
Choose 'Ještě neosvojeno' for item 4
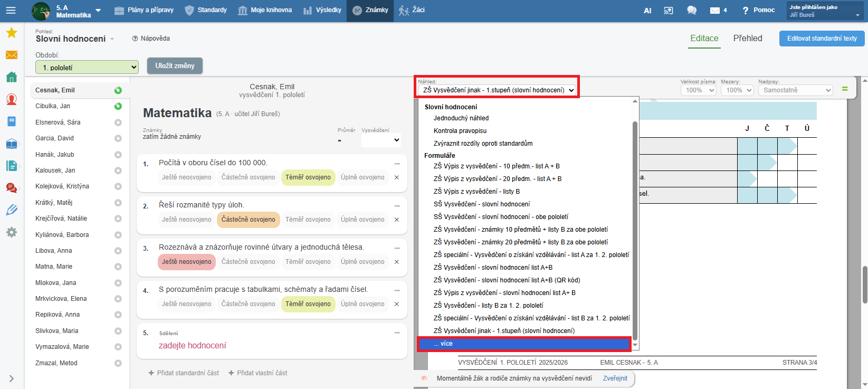(186, 304)
